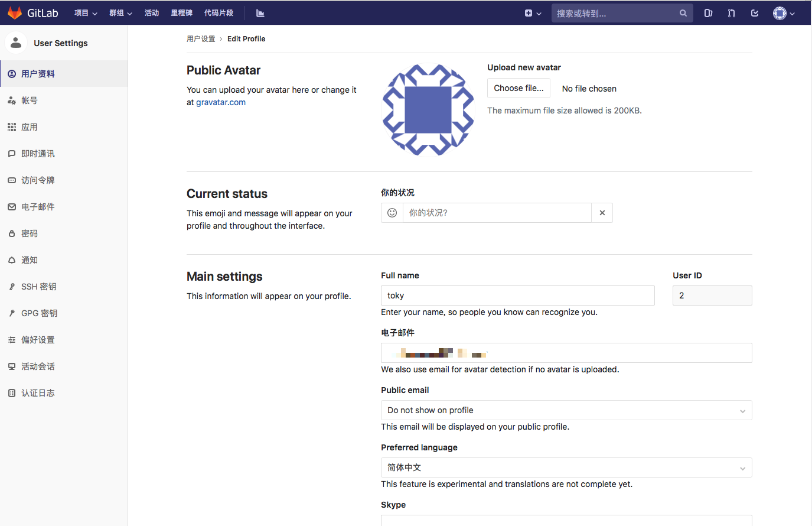Open the 群组 menu in navbar
This screenshot has width=812, height=526.
pos(120,13)
